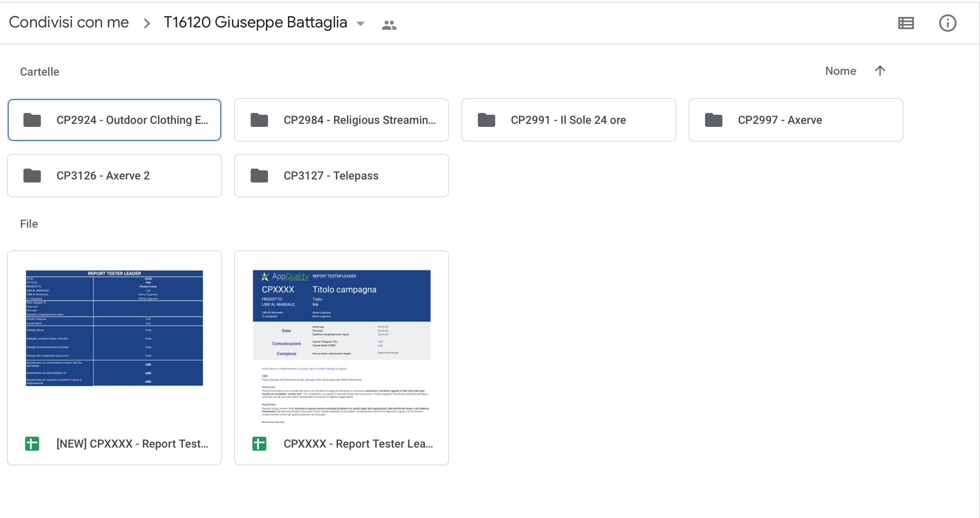The height and width of the screenshot is (518, 980).
Task: Select the CP2997 - Axerve folder
Action: [796, 120]
